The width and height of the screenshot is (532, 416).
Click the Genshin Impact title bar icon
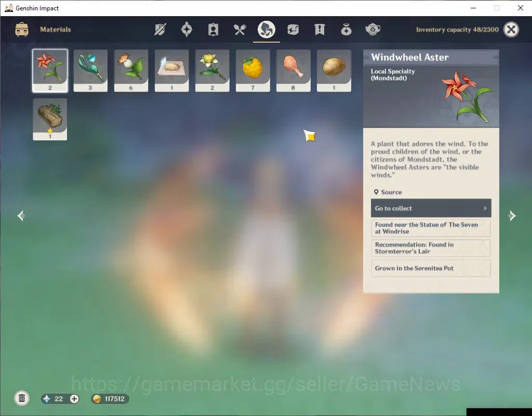point(9,8)
